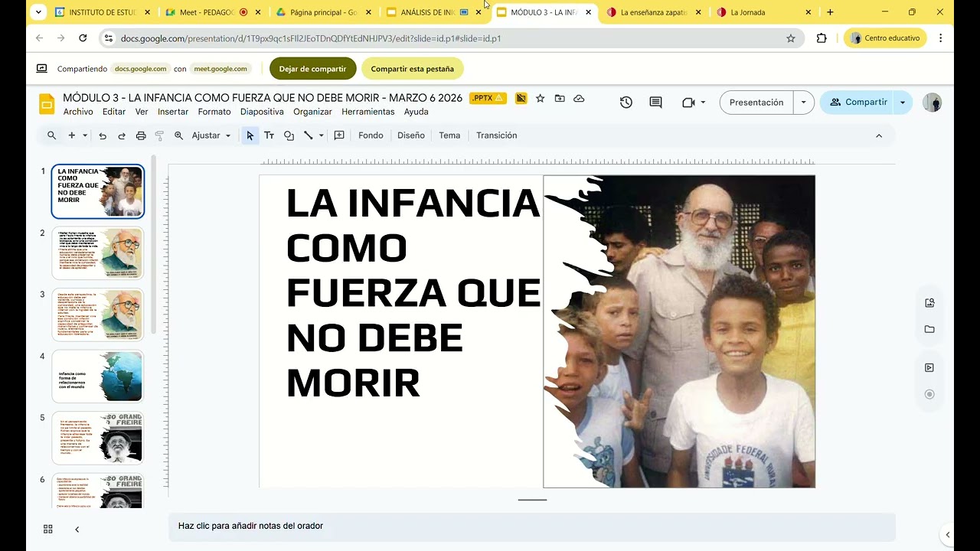Open the Ajustar zoom dropdown
This screenshot has height=551, width=980.
click(x=211, y=135)
